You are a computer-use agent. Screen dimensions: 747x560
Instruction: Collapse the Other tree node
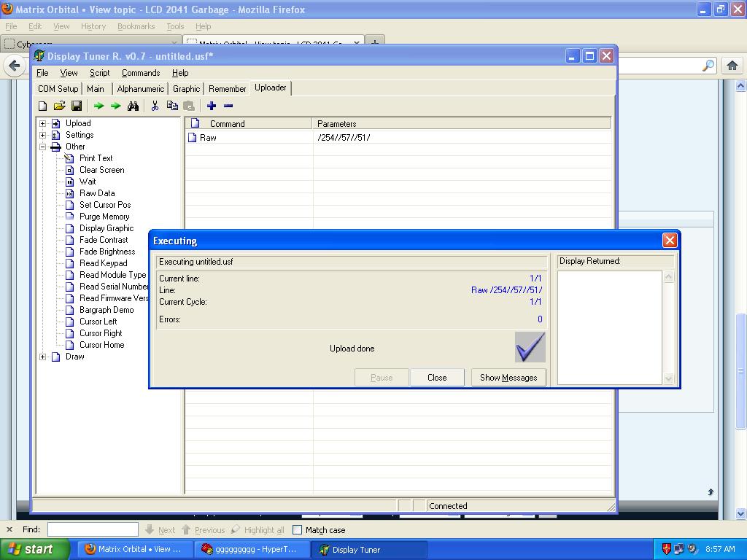pos(43,147)
